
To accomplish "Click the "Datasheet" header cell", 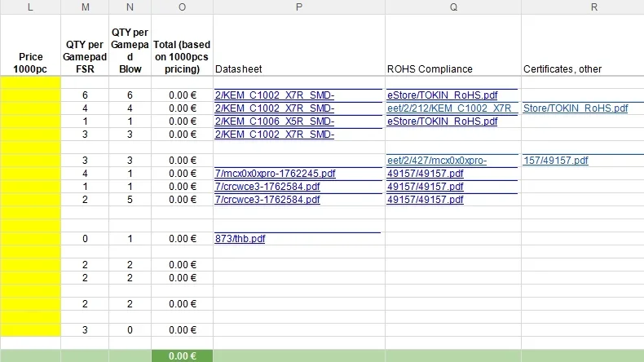I will 299,45.
